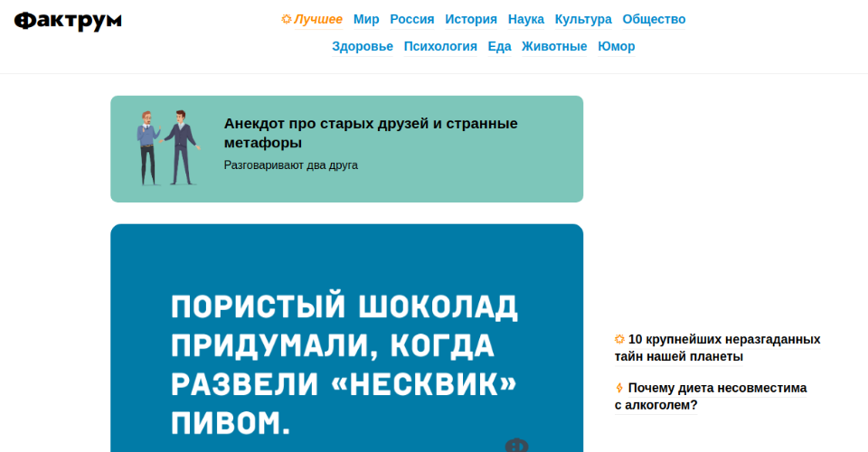The image size is (868, 452).
Task: Open the Психология section
Action: click(x=440, y=46)
